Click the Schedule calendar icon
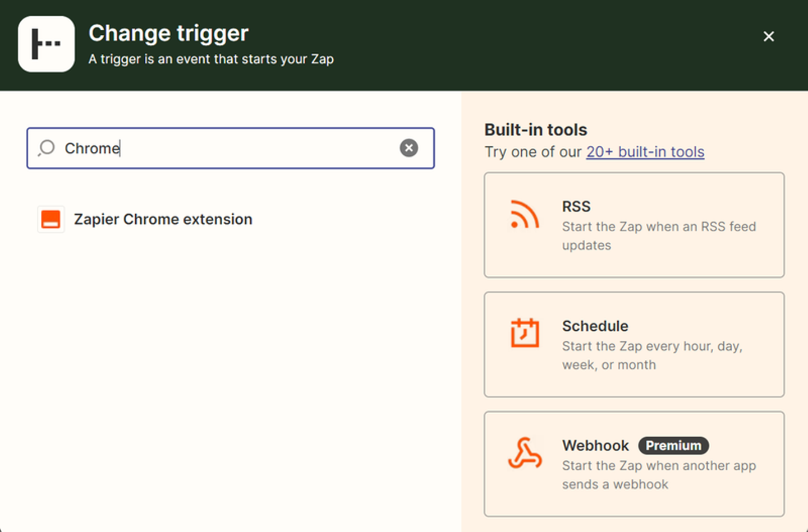The image size is (808, 532). [525, 333]
